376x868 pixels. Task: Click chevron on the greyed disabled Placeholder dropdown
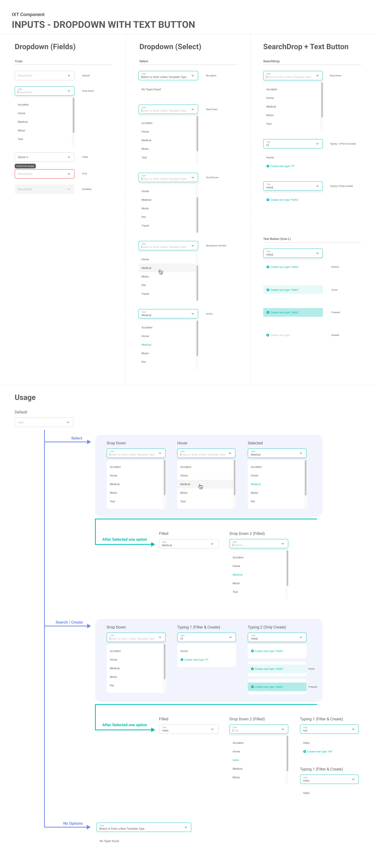tap(69, 189)
